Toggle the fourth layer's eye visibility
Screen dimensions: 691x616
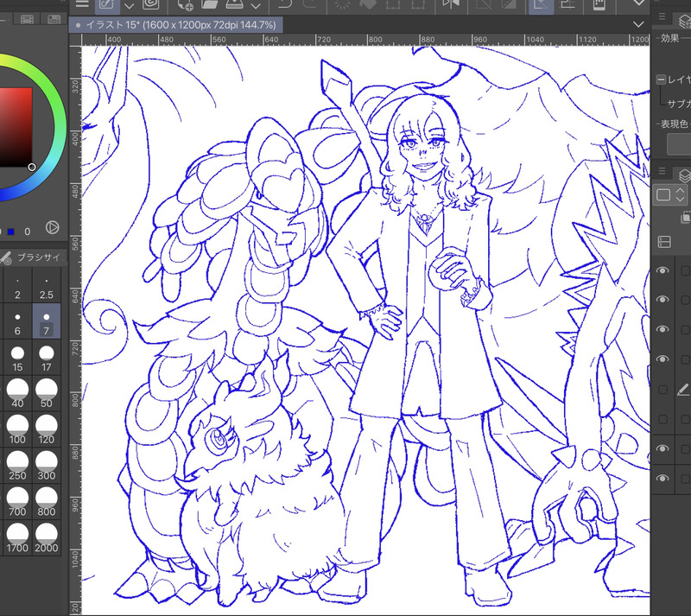662,359
